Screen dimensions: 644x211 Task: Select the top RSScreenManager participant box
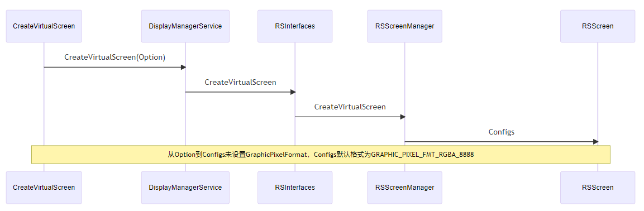(404, 26)
